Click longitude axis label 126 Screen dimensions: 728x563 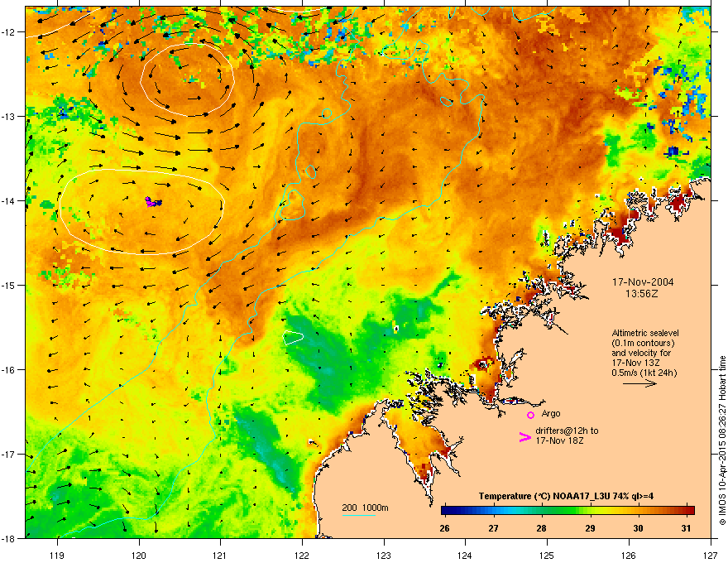tap(629, 555)
